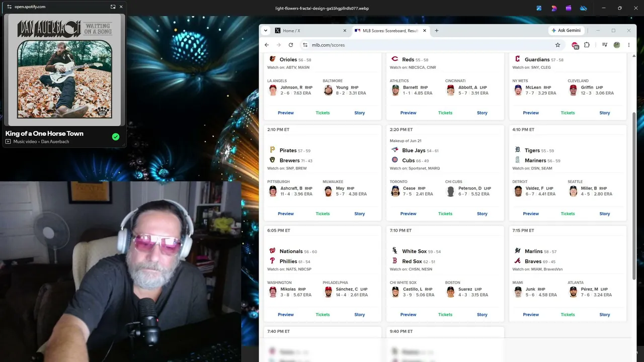644x362 pixels.
Task: Click the MLB page vertical scrollbar
Action: pyautogui.click(x=634, y=195)
